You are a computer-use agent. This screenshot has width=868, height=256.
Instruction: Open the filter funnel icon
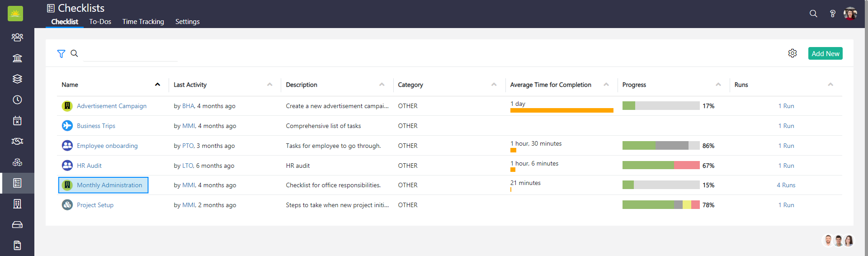(x=61, y=54)
